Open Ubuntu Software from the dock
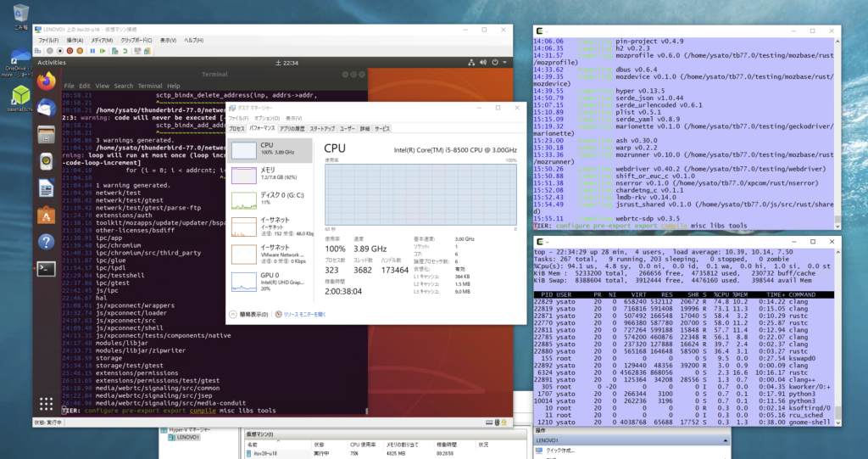This screenshot has height=459, width=868. pos(47,215)
